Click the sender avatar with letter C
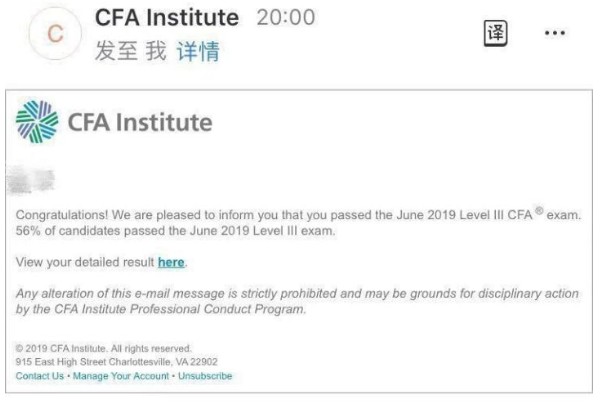This screenshot has width=603, height=407. (x=55, y=35)
